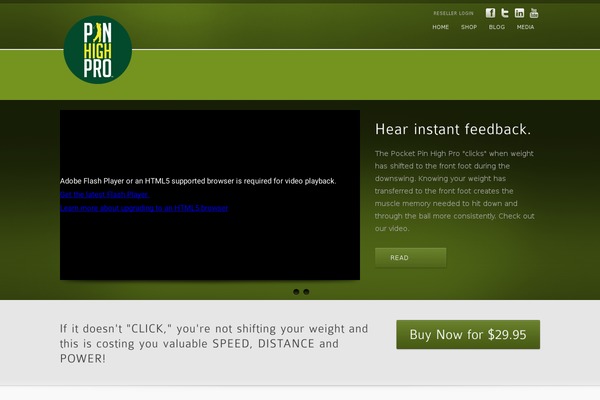Screen dimensions: 600x400
Task: Click the READ button
Action: [x=410, y=258]
